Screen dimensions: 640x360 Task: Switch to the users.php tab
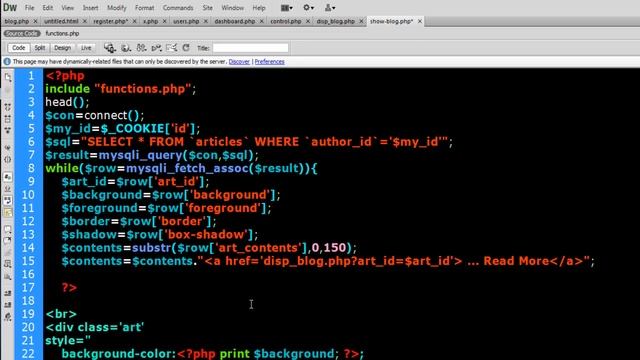(x=186, y=21)
